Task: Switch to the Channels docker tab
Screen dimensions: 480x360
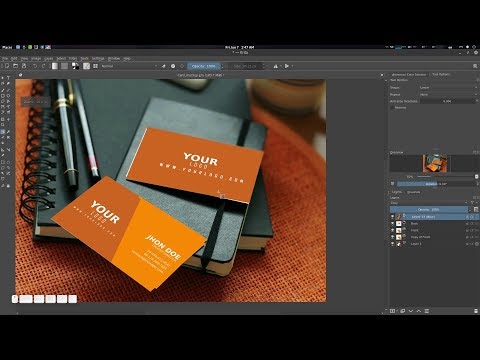Action: 413,192
